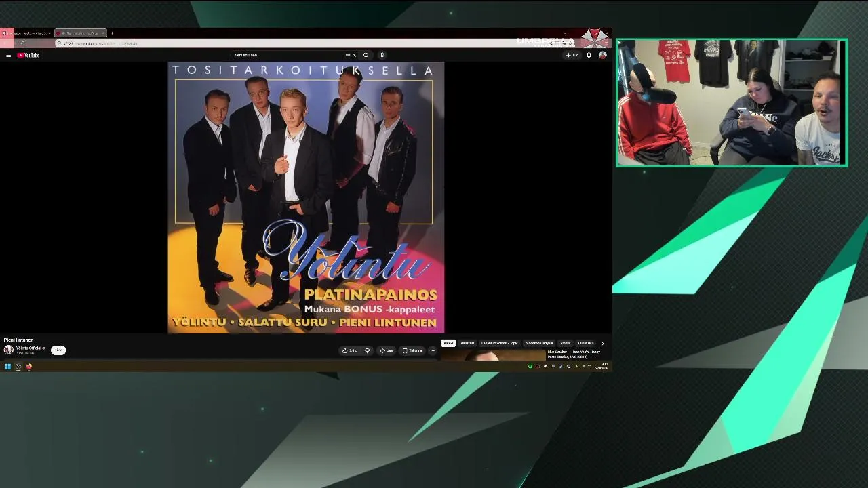Select the active YouTube browser tab

point(80,33)
